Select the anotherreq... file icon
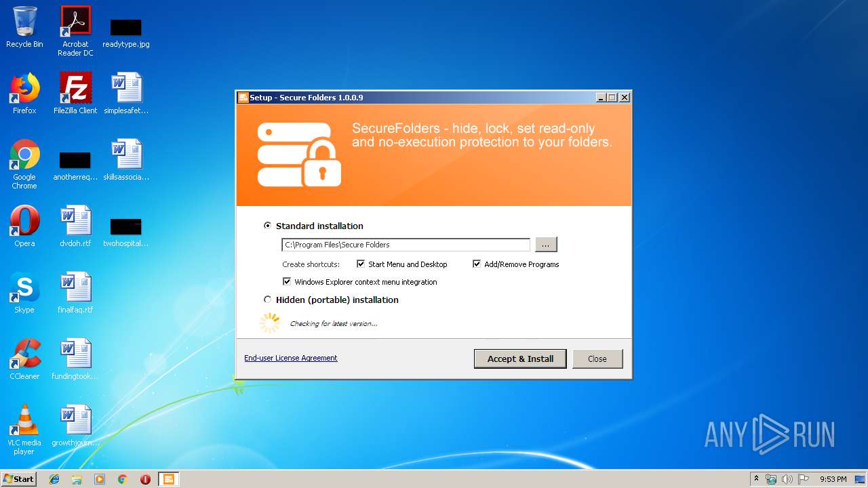Image resolution: width=868 pixels, height=488 pixels. coord(75,166)
